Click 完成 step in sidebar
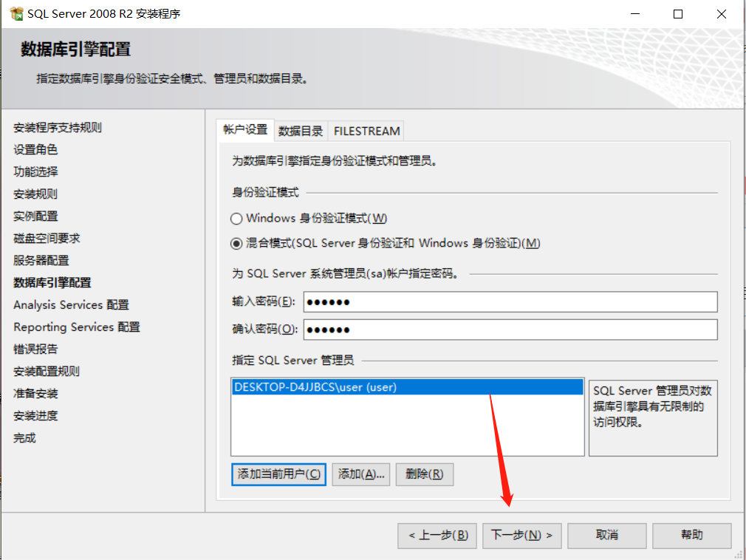 point(24,438)
